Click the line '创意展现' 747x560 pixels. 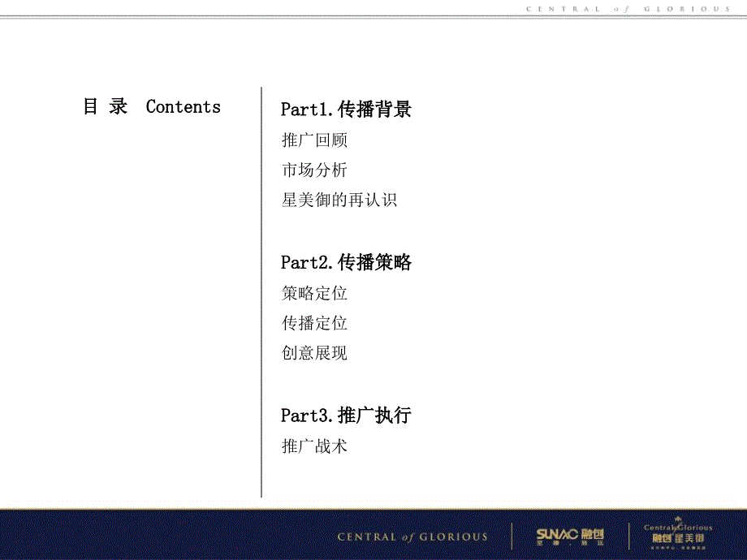tap(314, 353)
